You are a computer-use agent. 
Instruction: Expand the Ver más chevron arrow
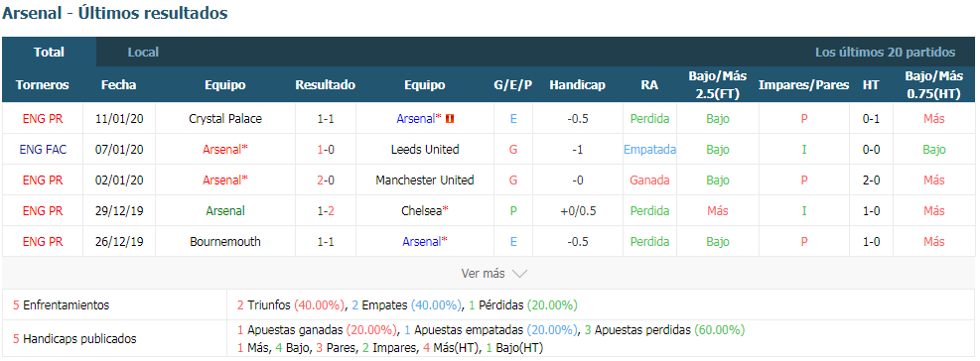point(519,274)
